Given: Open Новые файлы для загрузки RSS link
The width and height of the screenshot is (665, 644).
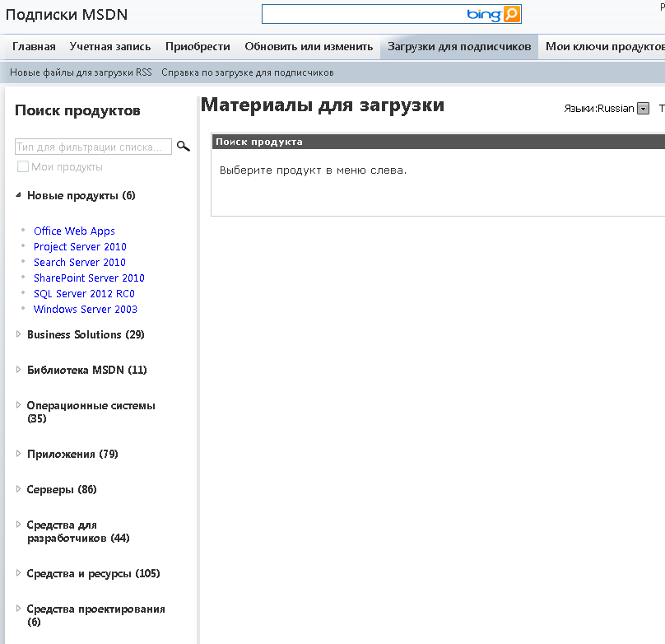Looking at the screenshot, I should pos(81,72).
